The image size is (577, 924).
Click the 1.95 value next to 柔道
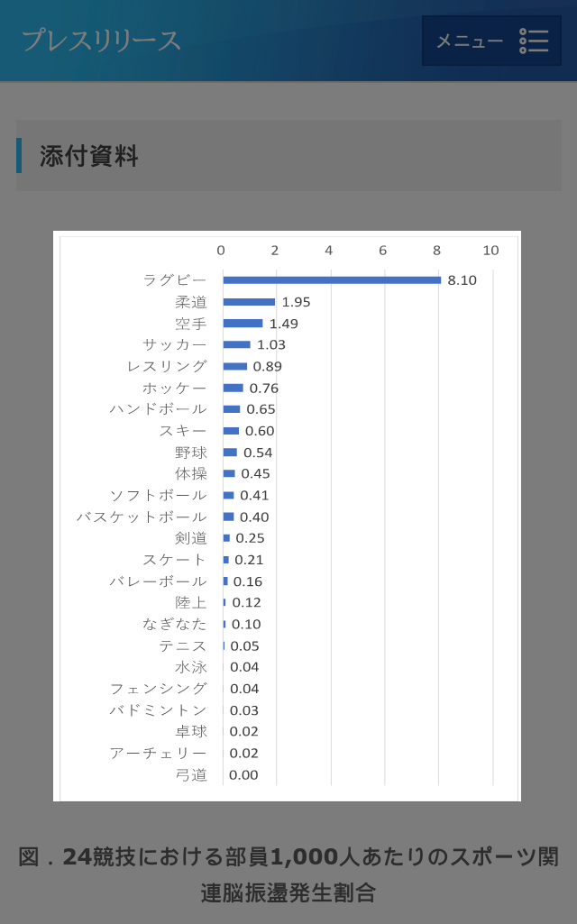pos(296,302)
